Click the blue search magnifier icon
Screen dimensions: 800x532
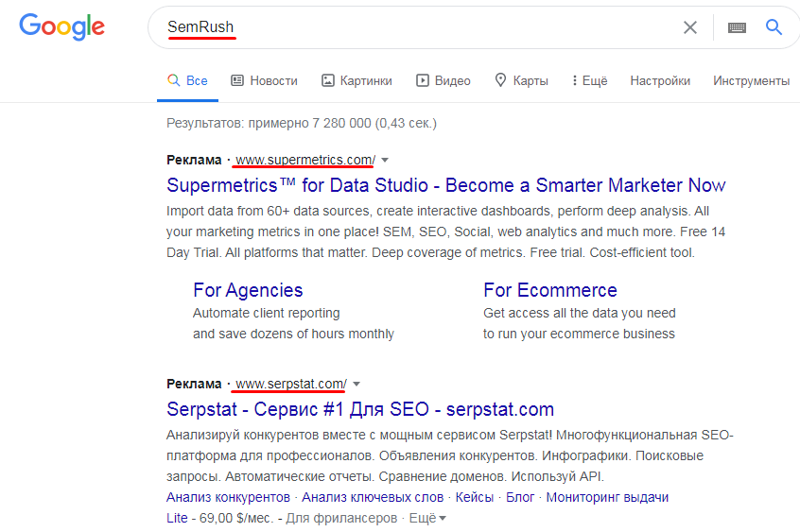click(774, 27)
